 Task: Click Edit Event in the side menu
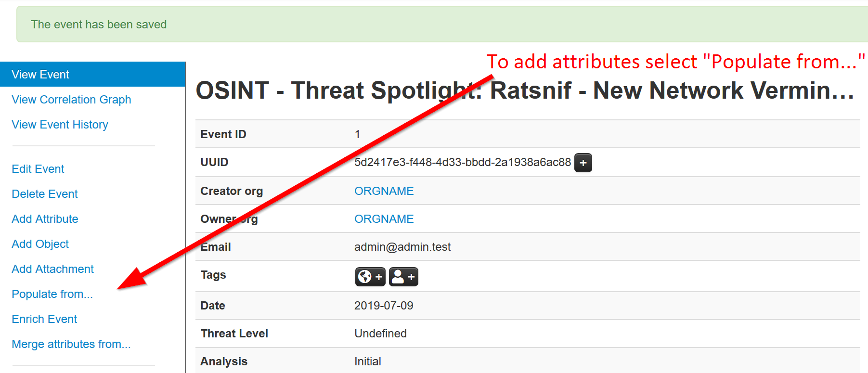pos(38,169)
